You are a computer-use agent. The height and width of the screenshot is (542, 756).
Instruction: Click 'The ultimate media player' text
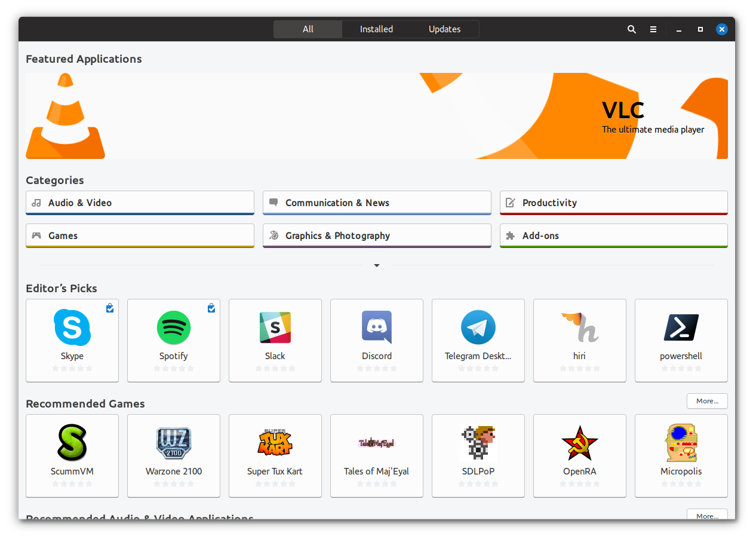click(x=653, y=130)
